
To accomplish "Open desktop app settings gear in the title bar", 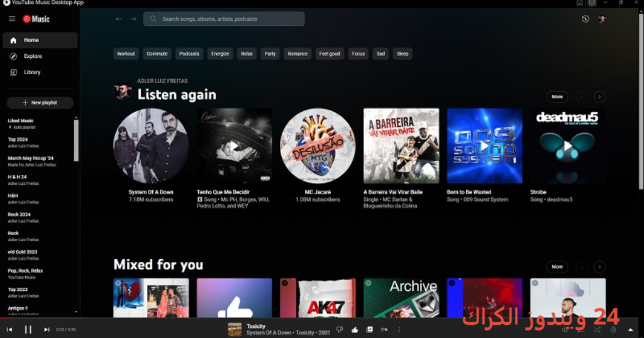I will click(592, 3).
